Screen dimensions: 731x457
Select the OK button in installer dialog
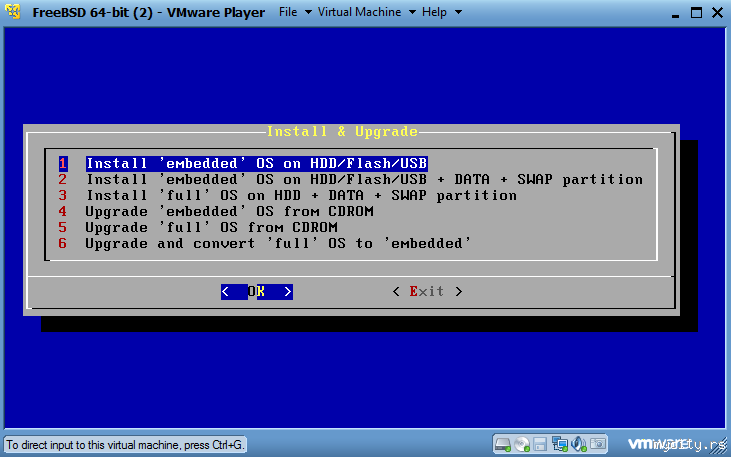pyautogui.click(x=257, y=291)
